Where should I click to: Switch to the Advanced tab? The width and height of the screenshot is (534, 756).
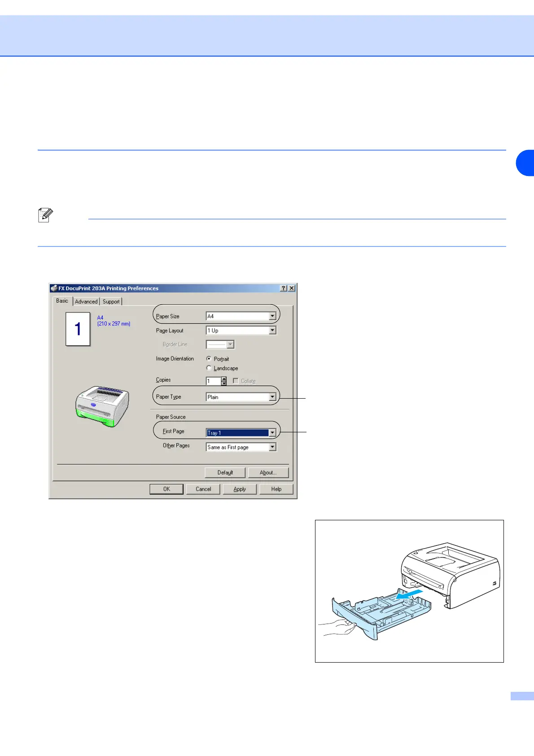pyautogui.click(x=86, y=302)
